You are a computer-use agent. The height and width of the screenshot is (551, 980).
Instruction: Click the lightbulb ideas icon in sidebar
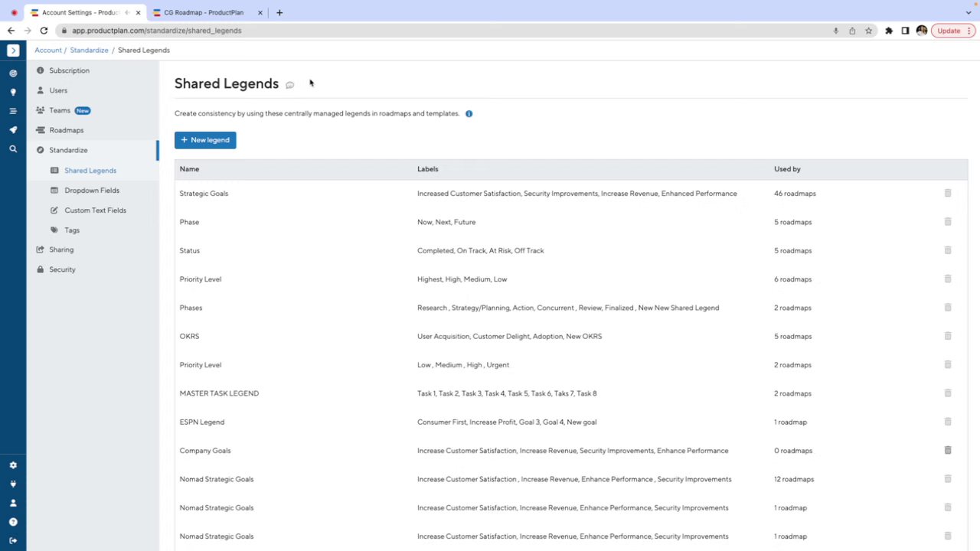pyautogui.click(x=13, y=93)
